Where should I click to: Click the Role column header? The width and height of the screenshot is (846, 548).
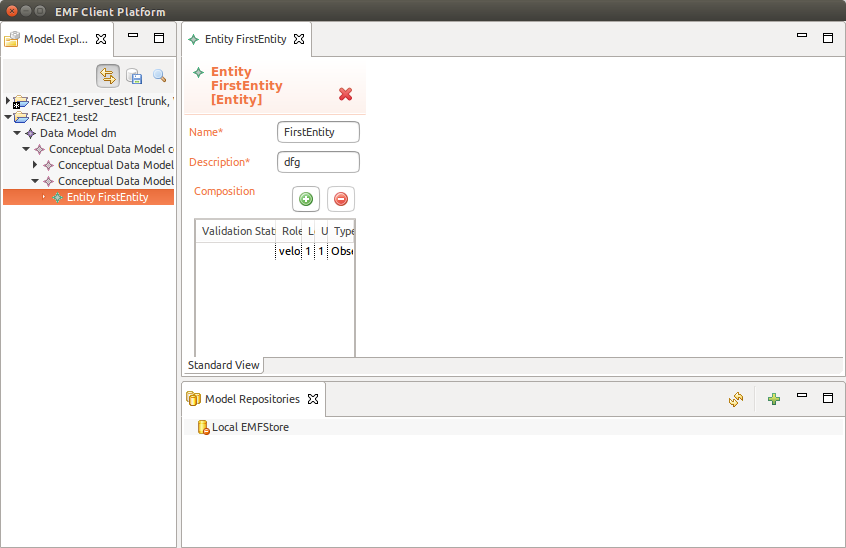pyautogui.click(x=289, y=231)
